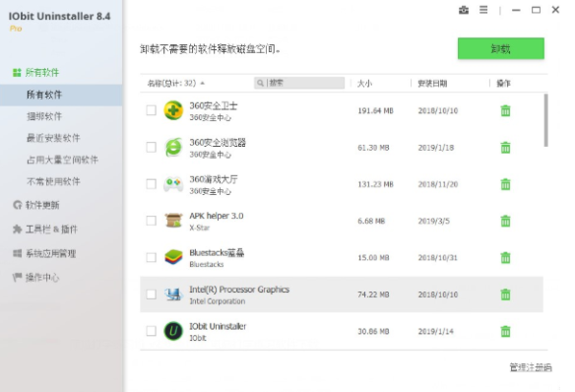This screenshot has width=575, height=392.
Task: Click trash icon for 360游戏大厅
Action: click(x=505, y=184)
